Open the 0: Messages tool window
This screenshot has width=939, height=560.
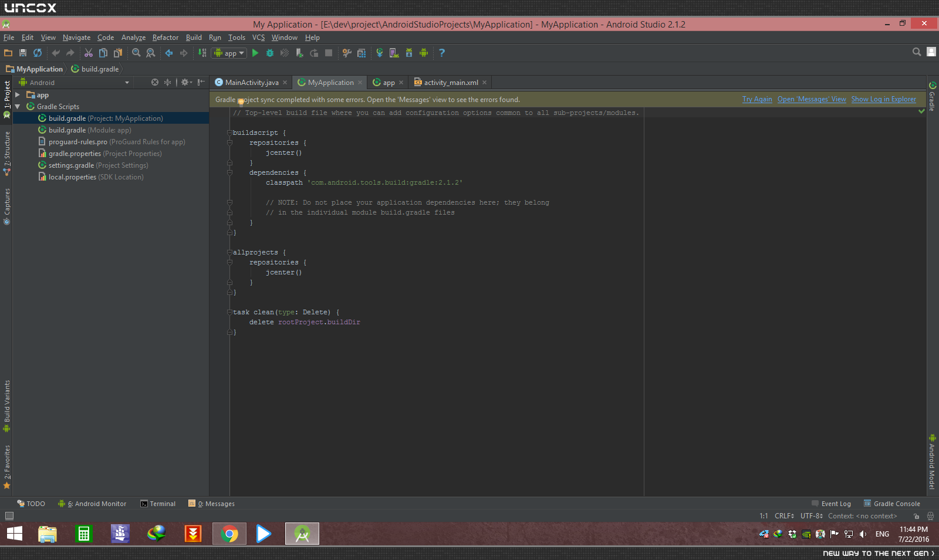[x=211, y=504]
